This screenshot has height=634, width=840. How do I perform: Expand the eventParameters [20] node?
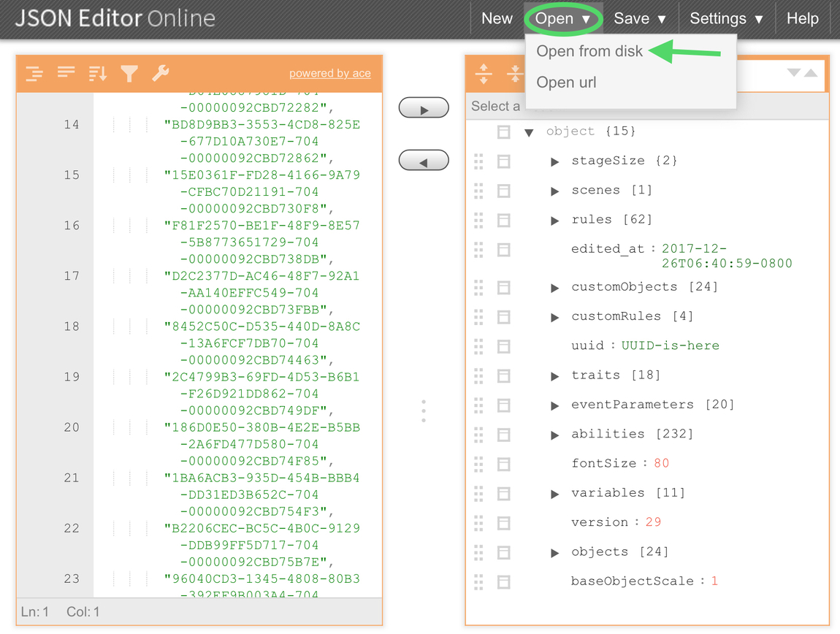[x=554, y=406]
